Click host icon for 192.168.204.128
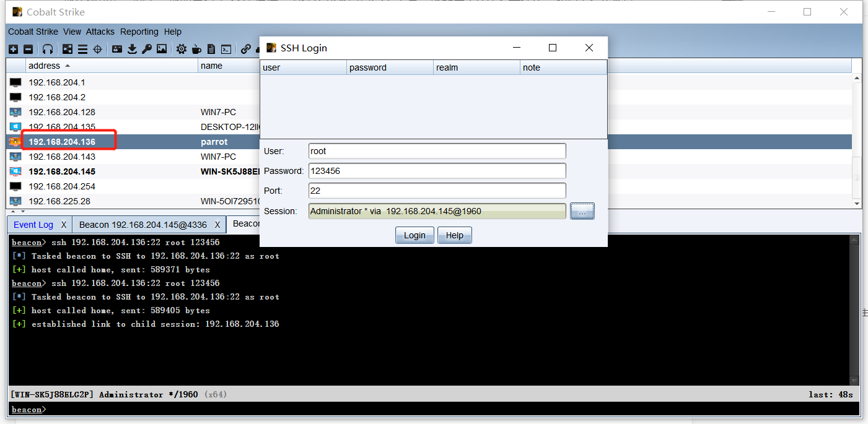Screen dimensions: 868x424 pos(15,112)
